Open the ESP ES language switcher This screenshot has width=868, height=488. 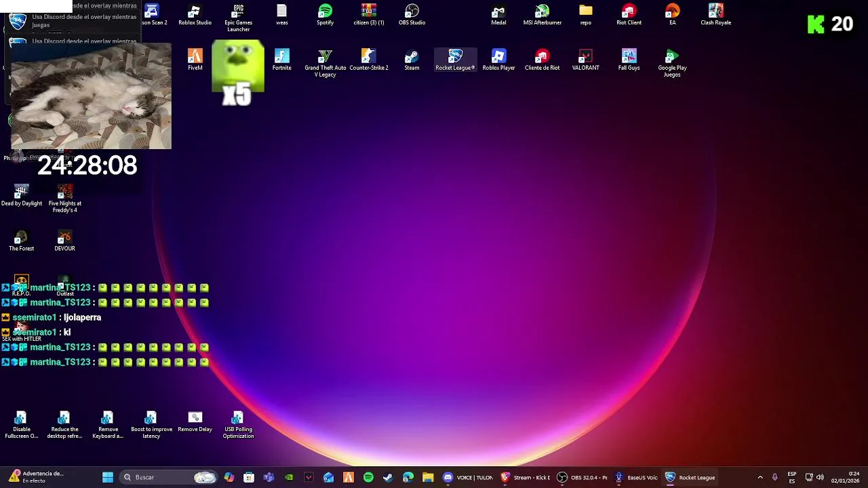tap(792, 477)
